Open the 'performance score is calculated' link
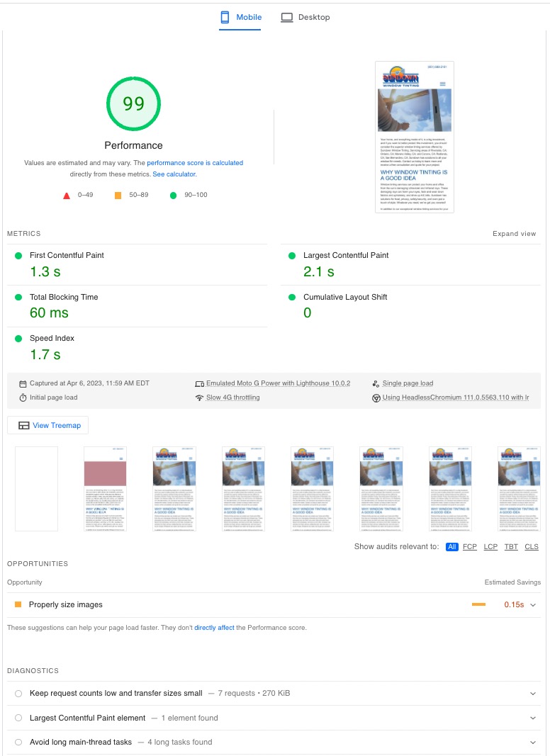Image resolution: width=550 pixels, height=756 pixels. (195, 163)
